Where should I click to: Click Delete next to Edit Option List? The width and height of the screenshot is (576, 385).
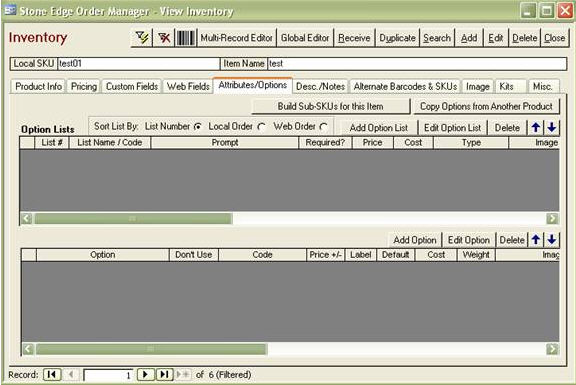click(507, 128)
